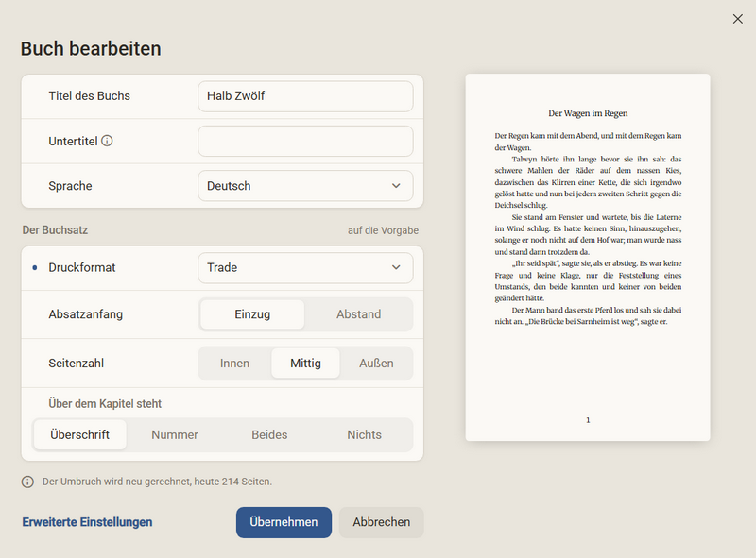Choose Nummer above the chapter
756x558 pixels.
175,434
